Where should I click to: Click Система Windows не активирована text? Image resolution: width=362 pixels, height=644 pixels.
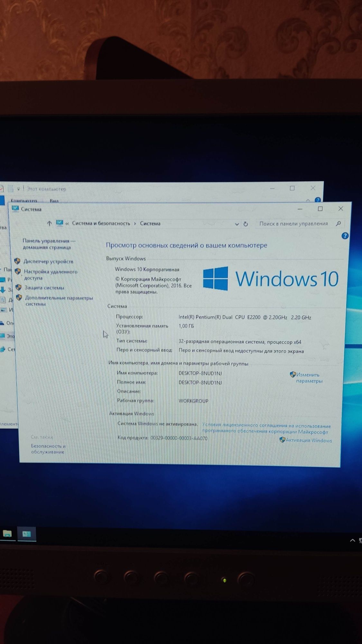coord(157,424)
